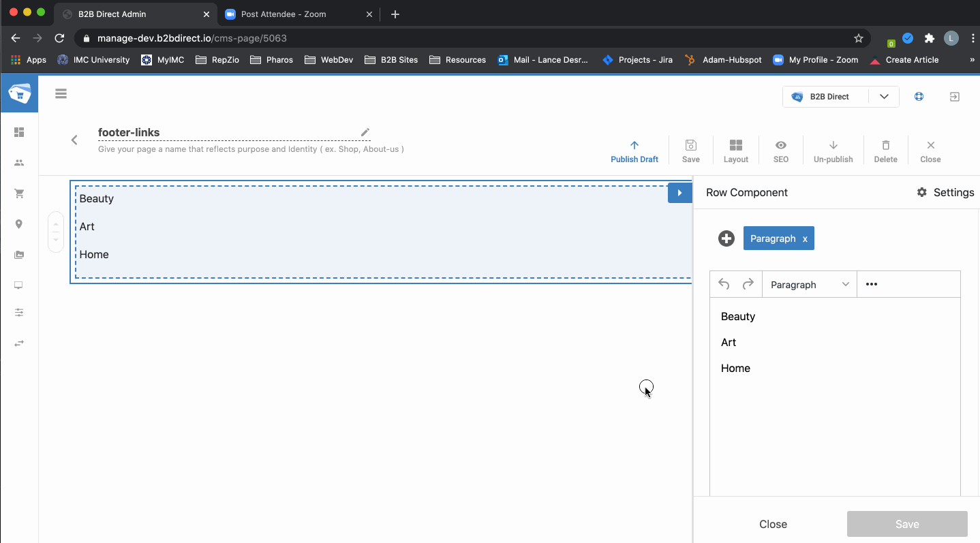Open the SEO settings
The width and height of the screenshot is (980, 543).
pyautogui.click(x=781, y=151)
